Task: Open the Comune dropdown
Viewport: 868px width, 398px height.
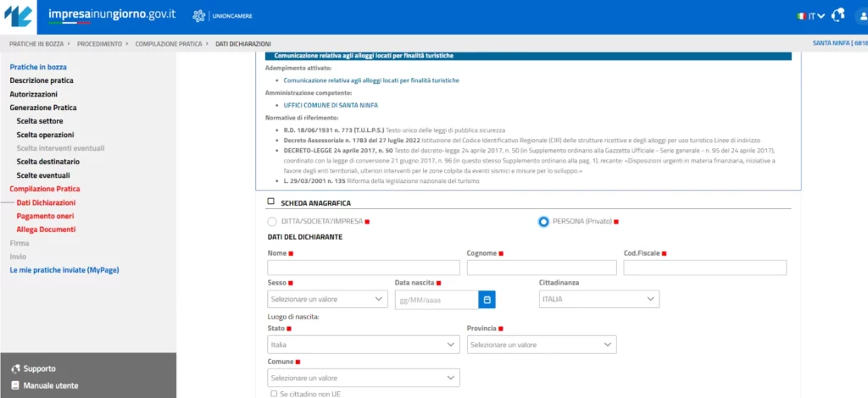Action: 364,378
